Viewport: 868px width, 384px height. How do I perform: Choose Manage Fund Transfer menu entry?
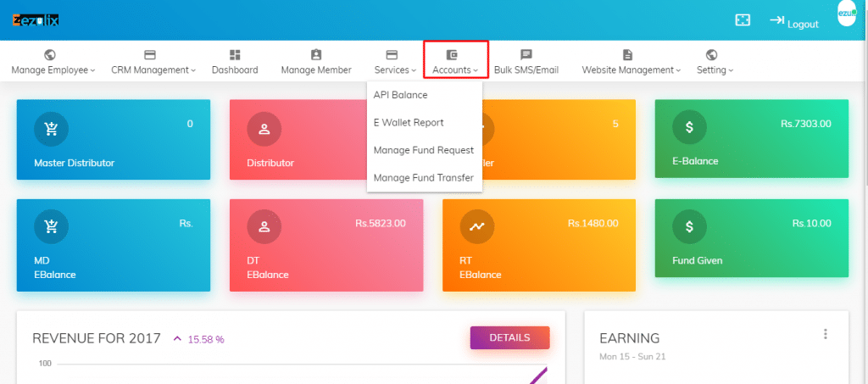423,177
